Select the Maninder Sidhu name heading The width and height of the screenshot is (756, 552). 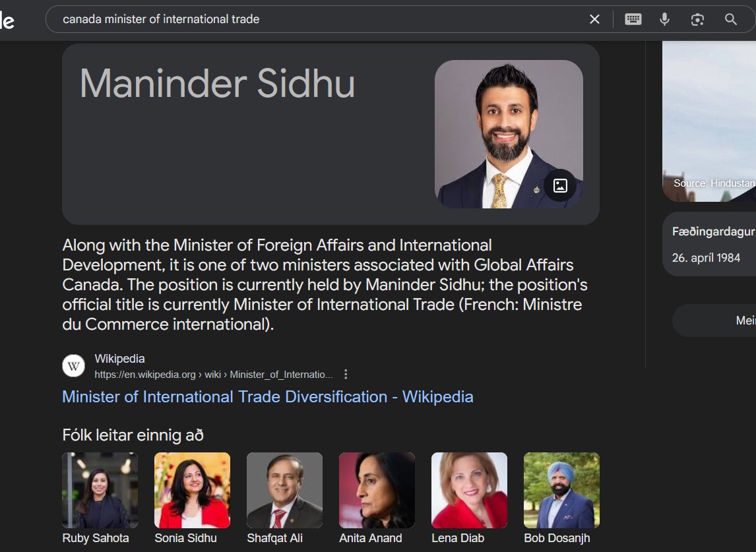pos(217,83)
